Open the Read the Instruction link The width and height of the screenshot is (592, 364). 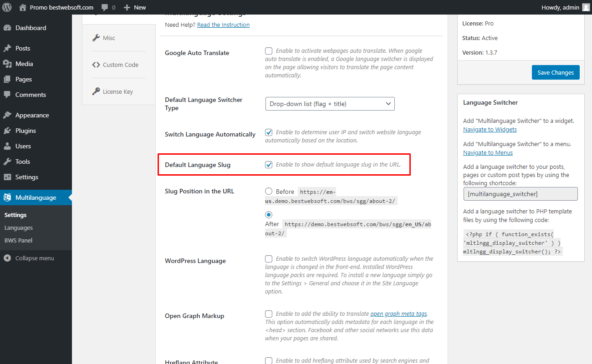(x=223, y=25)
